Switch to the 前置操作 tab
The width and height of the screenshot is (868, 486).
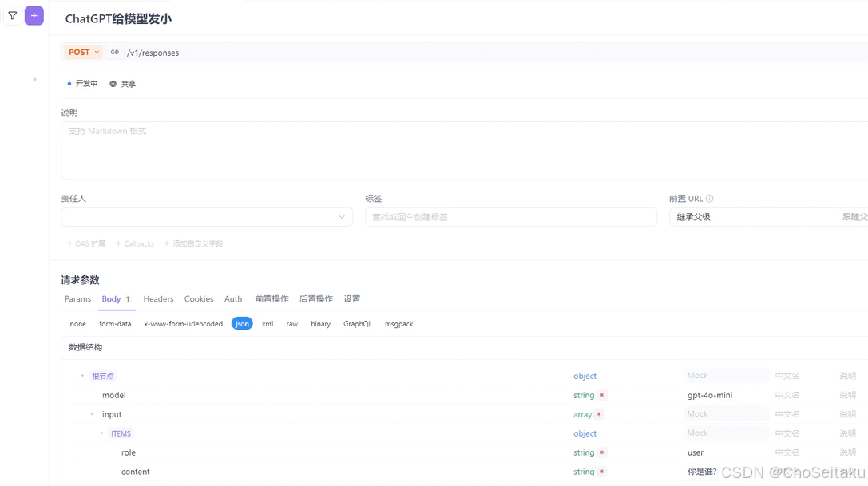[271, 299]
